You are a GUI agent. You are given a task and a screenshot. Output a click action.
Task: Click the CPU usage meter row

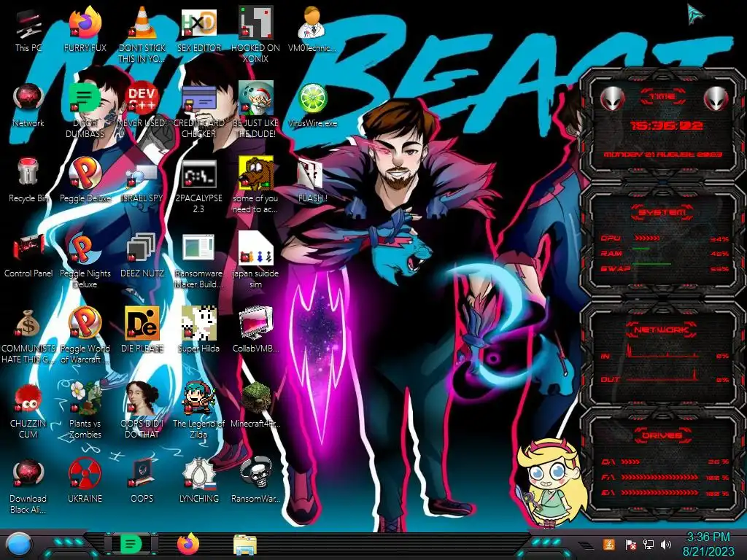(x=664, y=238)
